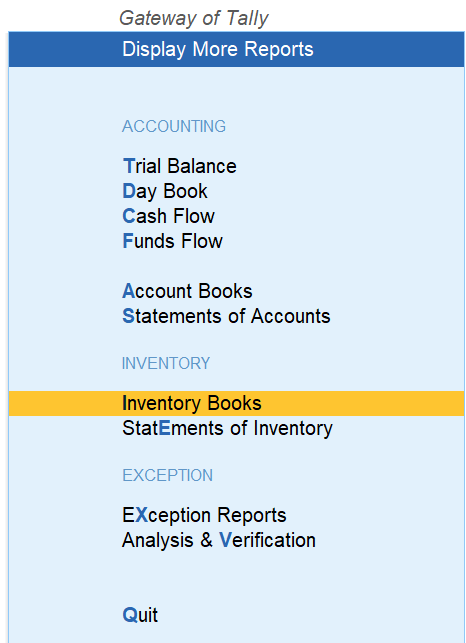Viewport: 466px width, 643px height.
Task: Click the Gateway of Tally breadcrumb text
Action: (194, 18)
